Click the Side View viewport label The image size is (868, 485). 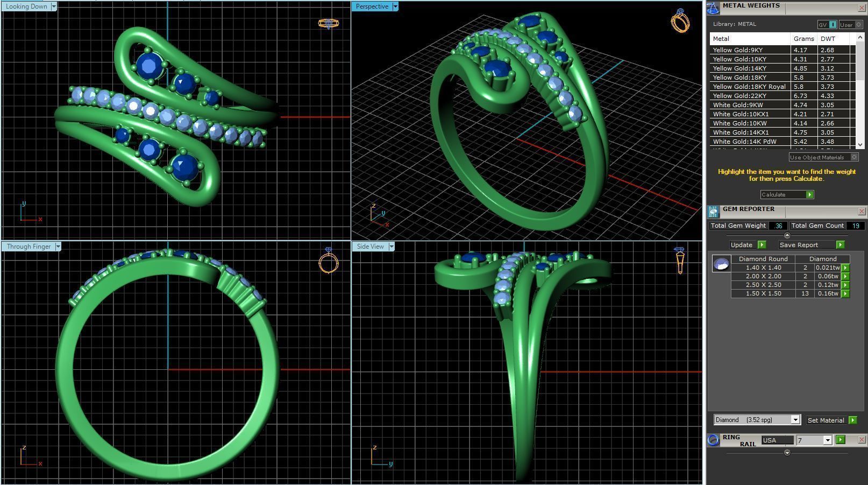[x=371, y=247]
